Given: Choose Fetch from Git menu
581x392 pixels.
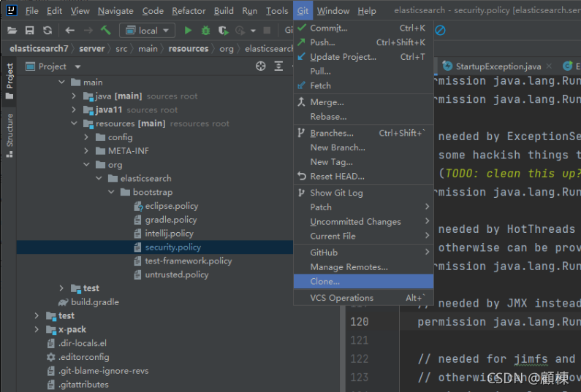Looking at the screenshot, I should [363, 85].
